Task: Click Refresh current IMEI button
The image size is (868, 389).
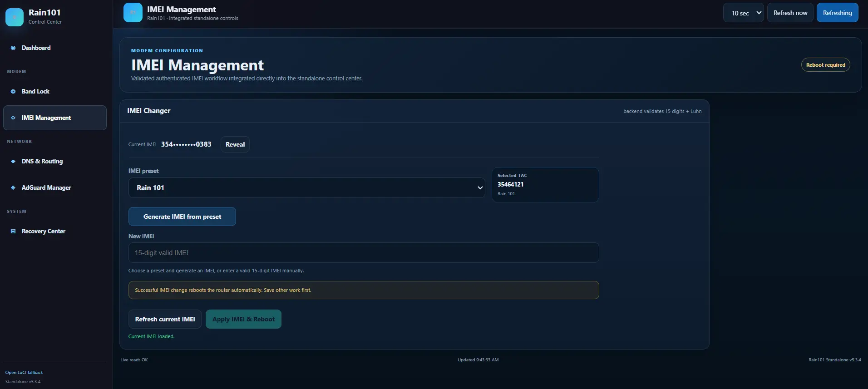Action: (165, 319)
